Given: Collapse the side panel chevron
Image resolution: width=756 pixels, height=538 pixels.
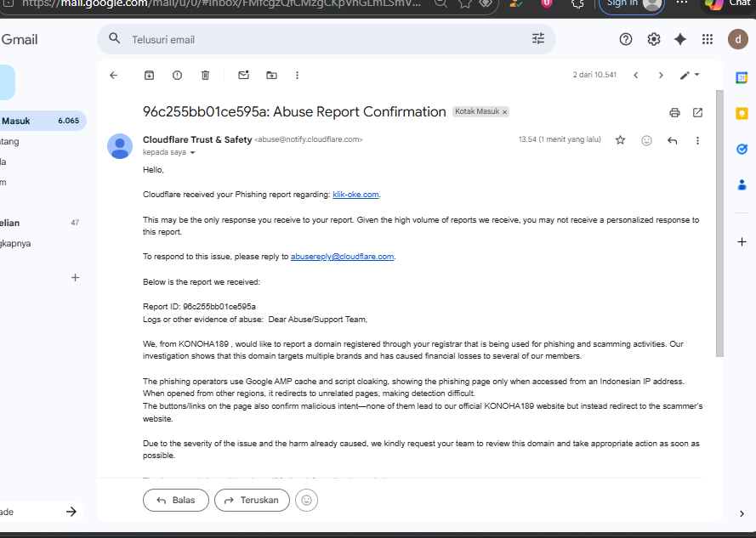Looking at the screenshot, I should coord(742,513).
